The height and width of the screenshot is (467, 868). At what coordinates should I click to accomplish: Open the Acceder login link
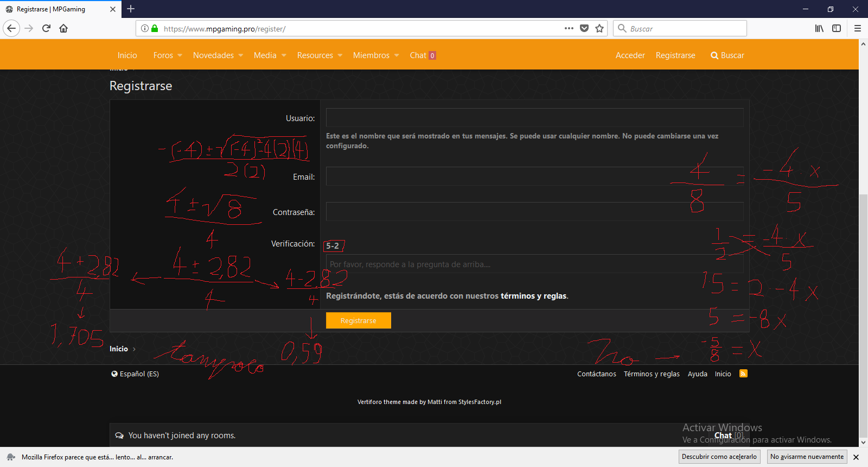pos(630,55)
